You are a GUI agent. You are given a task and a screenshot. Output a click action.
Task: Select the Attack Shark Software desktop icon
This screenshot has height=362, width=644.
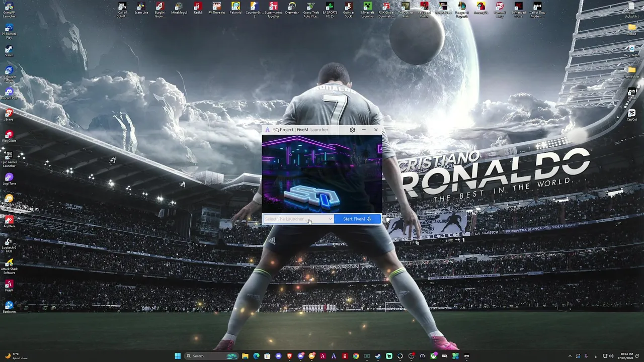point(9,266)
